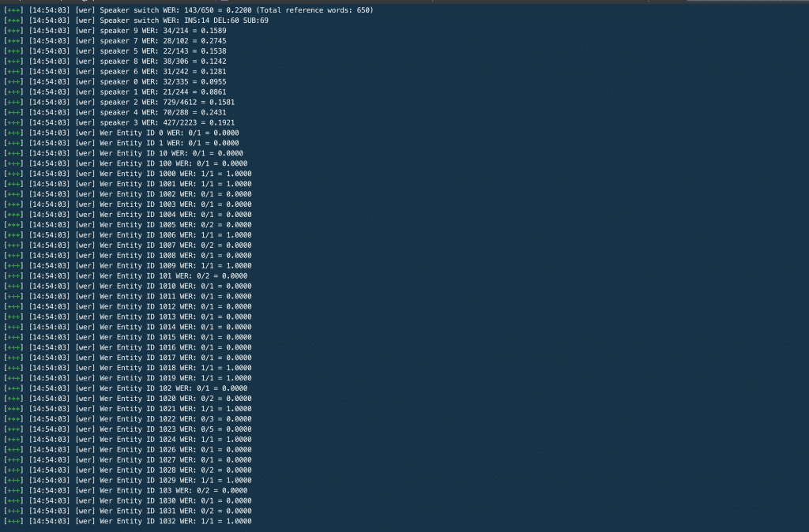Click the Wer Entity ID 1018 line
This screenshot has width=809, height=532.
click(x=127, y=368)
